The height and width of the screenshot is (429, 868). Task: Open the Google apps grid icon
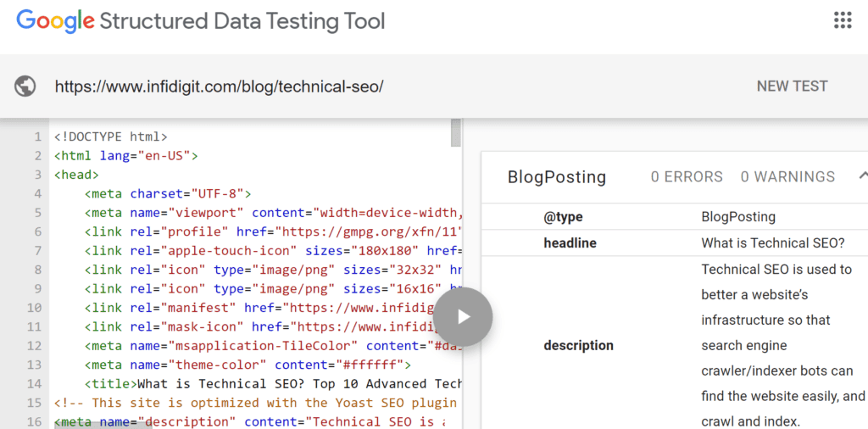pyautogui.click(x=843, y=20)
